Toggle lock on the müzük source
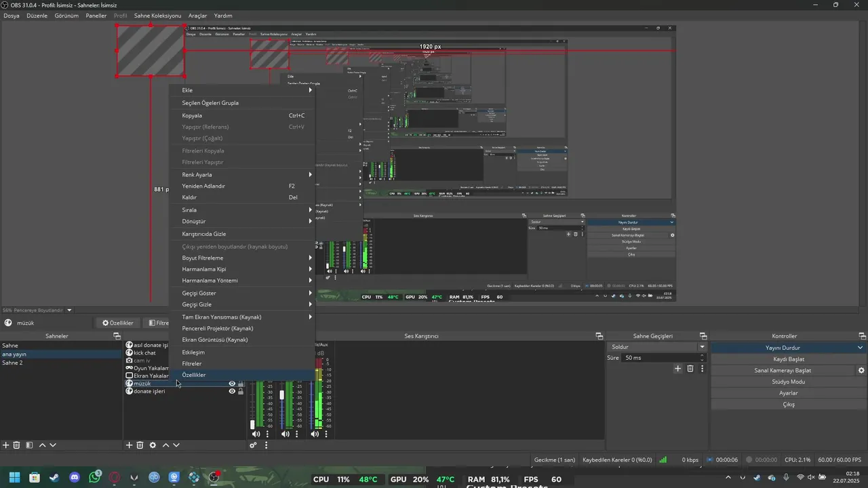Screen dimensions: 868x488 click(241, 384)
